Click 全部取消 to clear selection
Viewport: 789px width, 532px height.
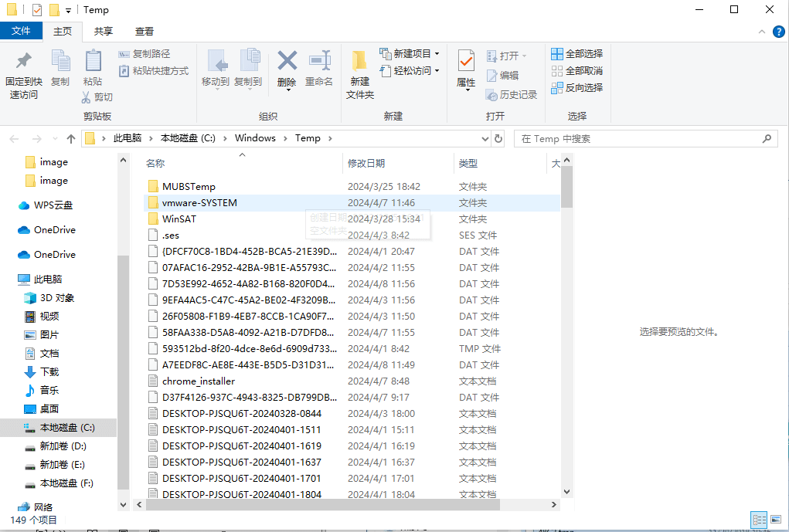click(576, 69)
